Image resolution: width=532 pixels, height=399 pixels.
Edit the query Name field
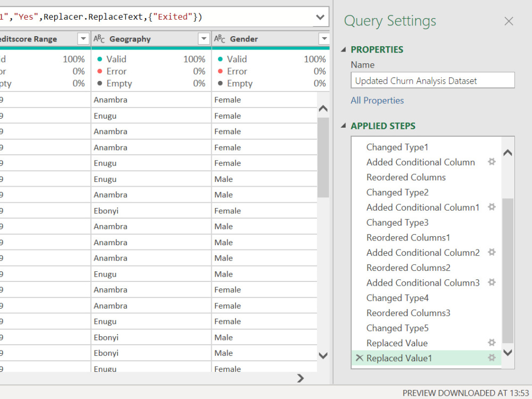[433, 80]
